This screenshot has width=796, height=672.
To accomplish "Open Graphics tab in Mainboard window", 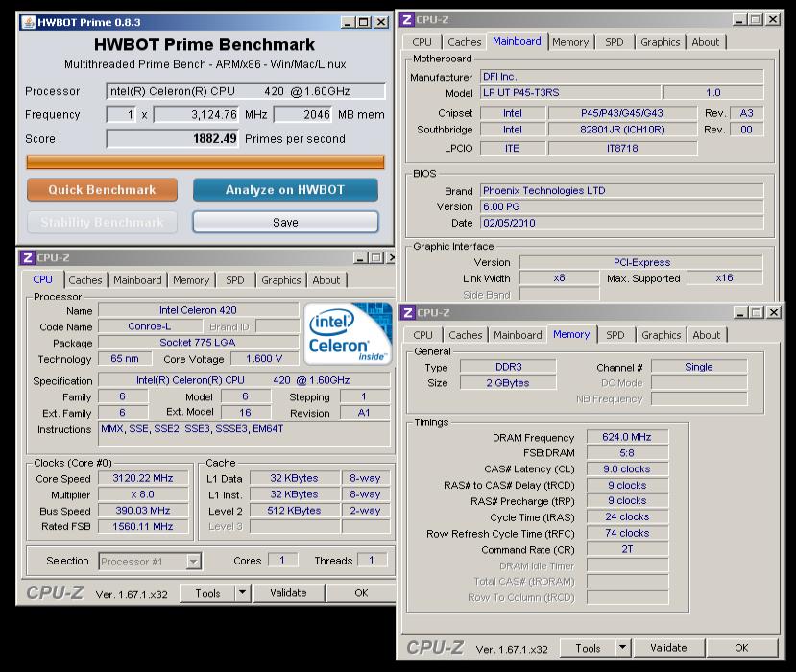I will click(x=661, y=42).
